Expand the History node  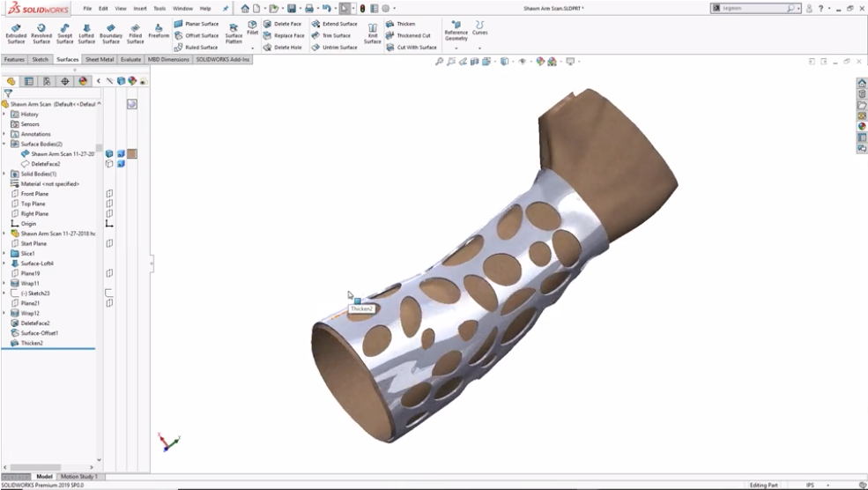[4, 114]
